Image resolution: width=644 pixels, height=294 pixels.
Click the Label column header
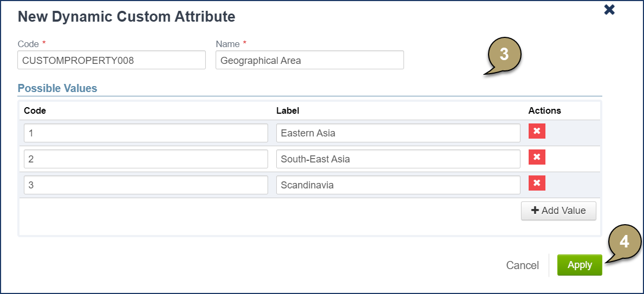288,110
